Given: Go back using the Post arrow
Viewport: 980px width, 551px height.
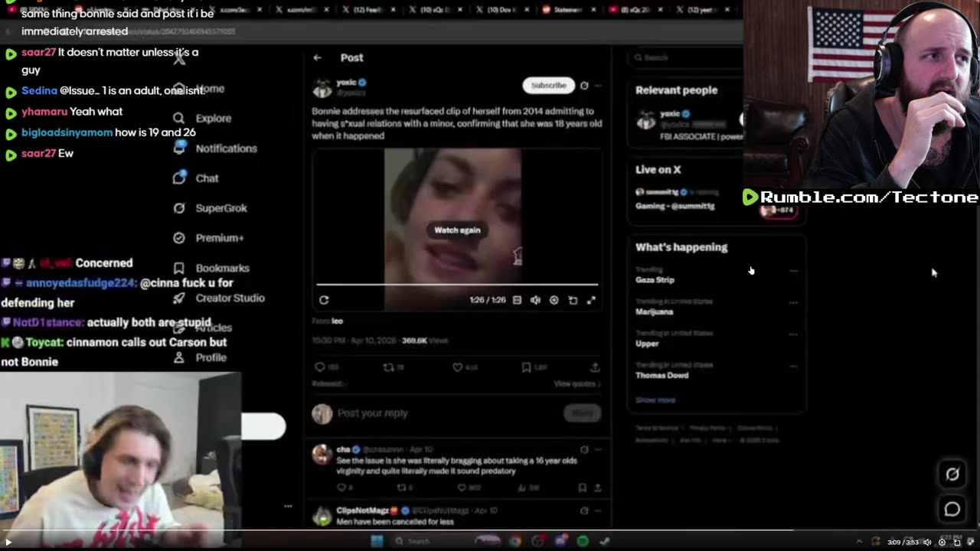Looking at the screenshot, I should pyautogui.click(x=317, y=57).
